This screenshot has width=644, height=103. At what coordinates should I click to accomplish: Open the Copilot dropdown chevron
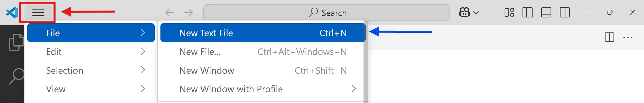coord(476,13)
